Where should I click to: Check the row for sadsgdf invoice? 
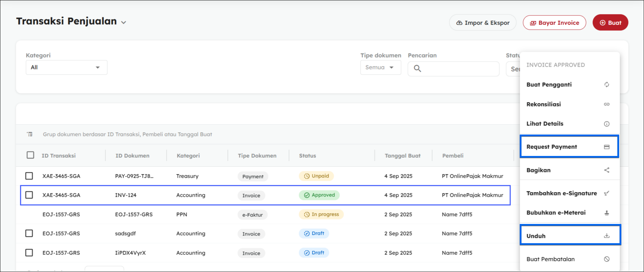point(29,233)
